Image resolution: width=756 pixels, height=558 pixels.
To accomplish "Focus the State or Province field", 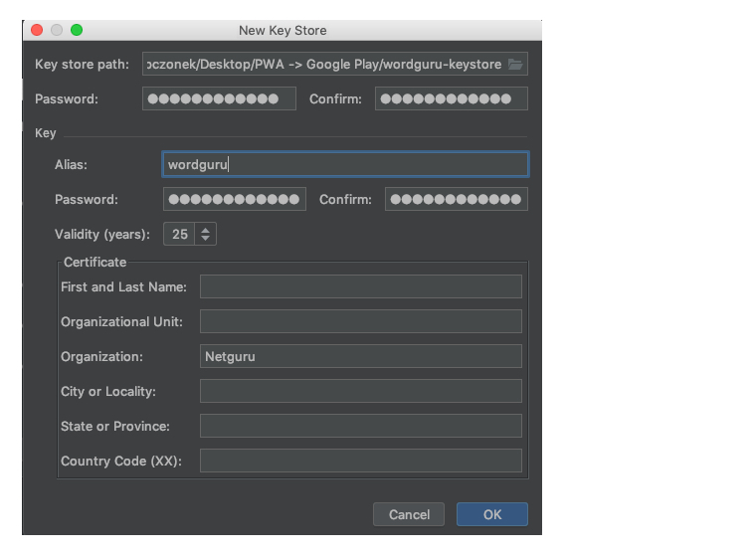I will click(x=361, y=426).
